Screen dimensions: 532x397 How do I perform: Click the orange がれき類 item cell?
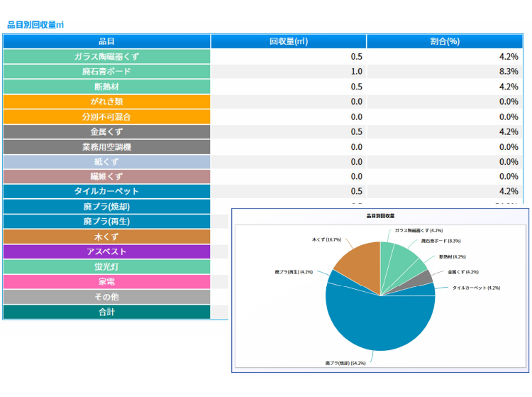[x=106, y=102]
